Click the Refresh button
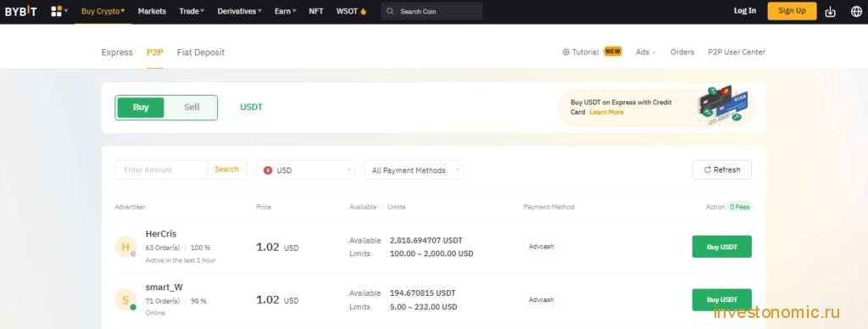This screenshot has height=329, width=868. 722,170
